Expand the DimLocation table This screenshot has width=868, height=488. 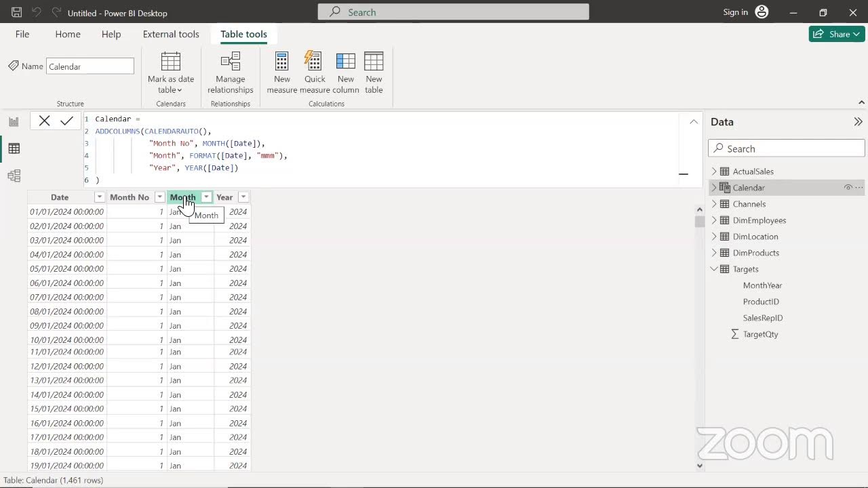(713, 237)
